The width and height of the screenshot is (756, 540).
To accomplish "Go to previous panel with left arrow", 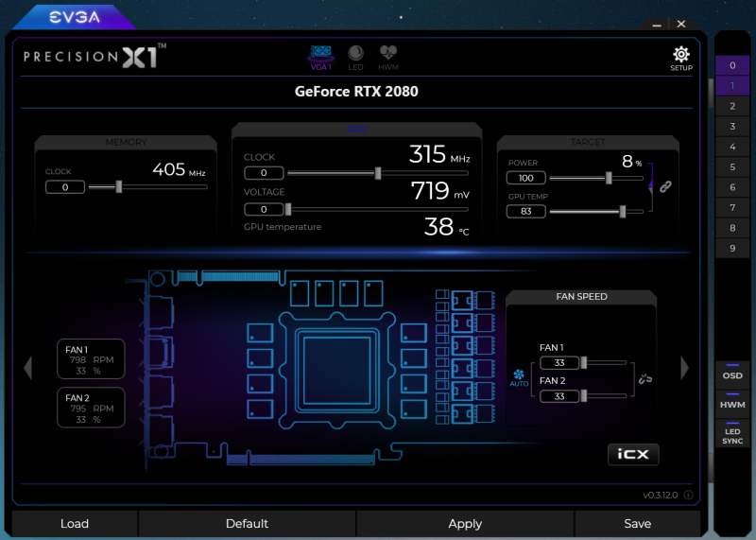I will tap(28, 368).
